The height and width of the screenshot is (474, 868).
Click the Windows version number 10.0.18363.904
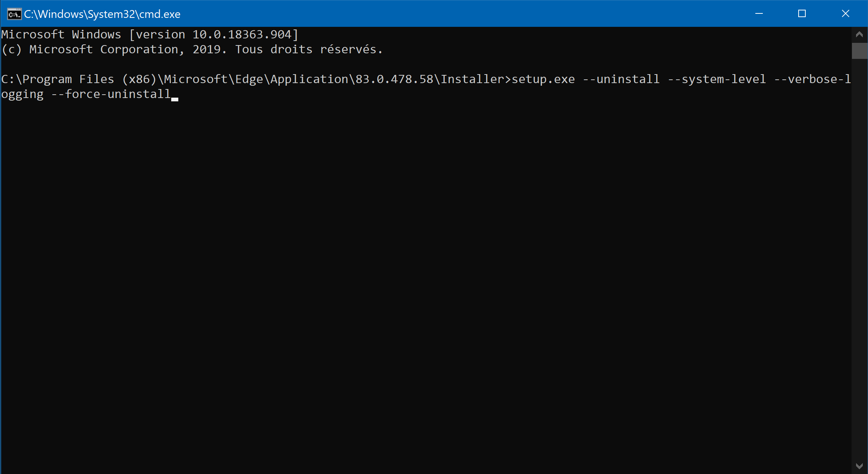click(242, 35)
